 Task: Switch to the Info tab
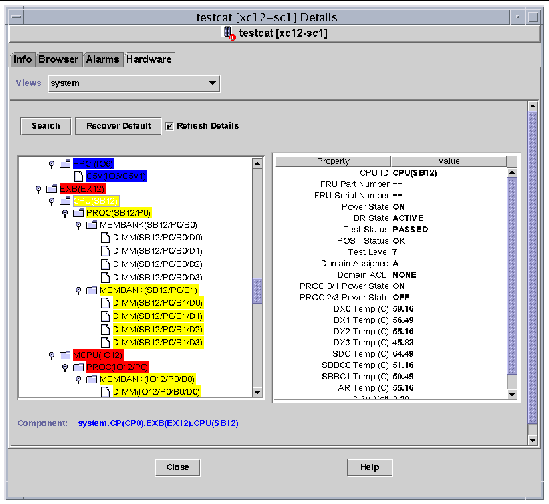(23, 59)
